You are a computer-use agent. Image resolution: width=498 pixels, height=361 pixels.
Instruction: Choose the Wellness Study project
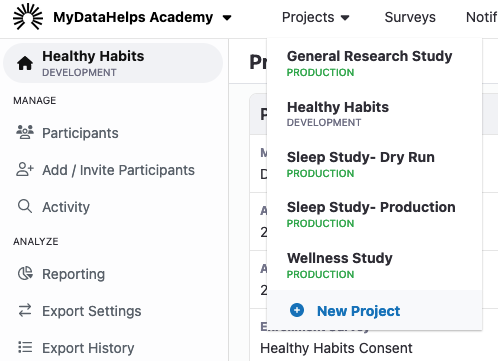click(x=374, y=265)
